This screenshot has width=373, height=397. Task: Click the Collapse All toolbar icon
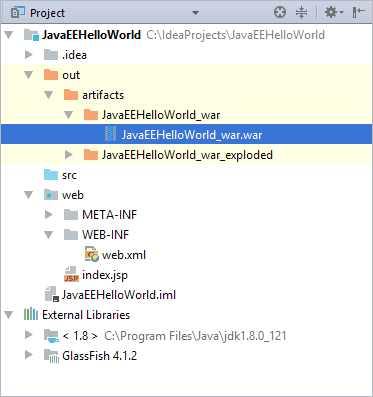pos(301,13)
